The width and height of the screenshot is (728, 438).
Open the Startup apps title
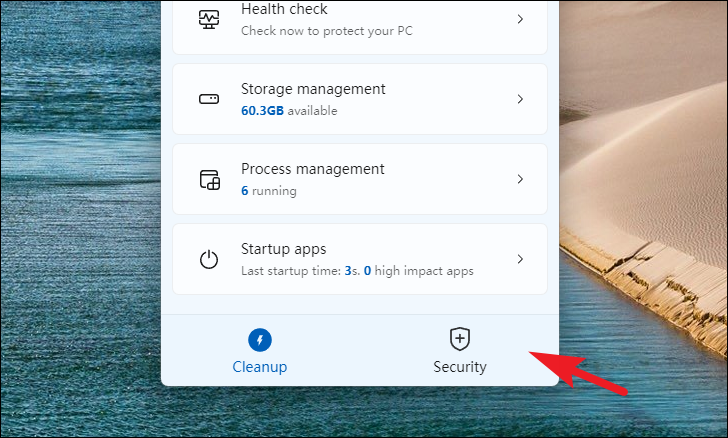[x=283, y=249]
